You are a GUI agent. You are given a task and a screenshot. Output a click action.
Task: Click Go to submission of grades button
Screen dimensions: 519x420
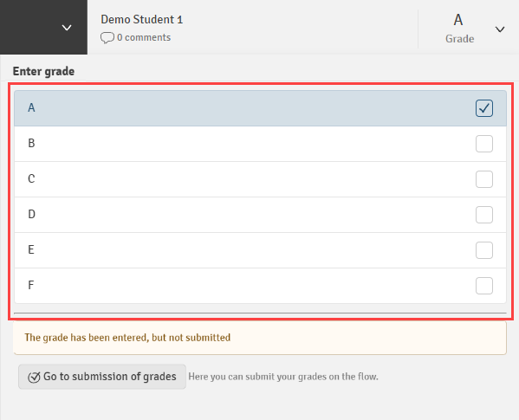102,377
